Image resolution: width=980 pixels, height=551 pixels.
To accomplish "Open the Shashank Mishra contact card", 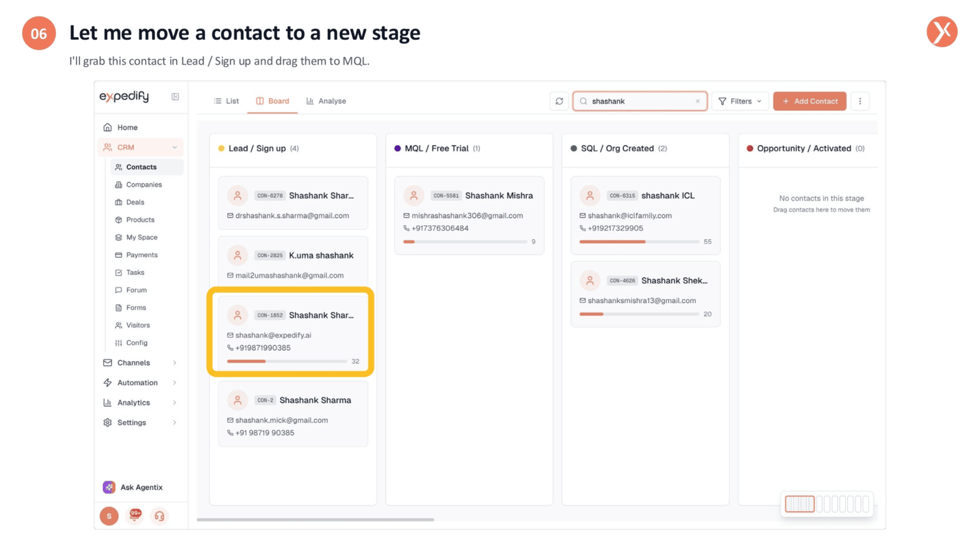I will pyautogui.click(x=469, y=216).
